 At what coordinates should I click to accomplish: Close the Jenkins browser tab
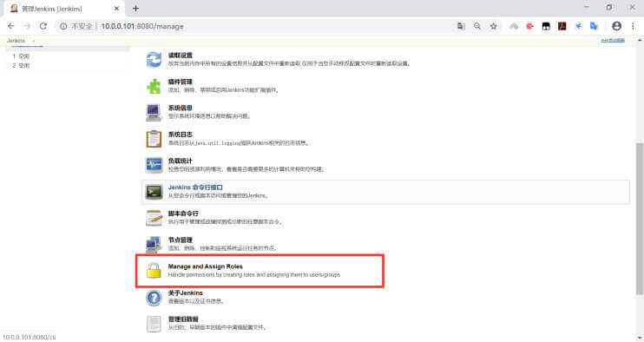[x=116, y=8]
